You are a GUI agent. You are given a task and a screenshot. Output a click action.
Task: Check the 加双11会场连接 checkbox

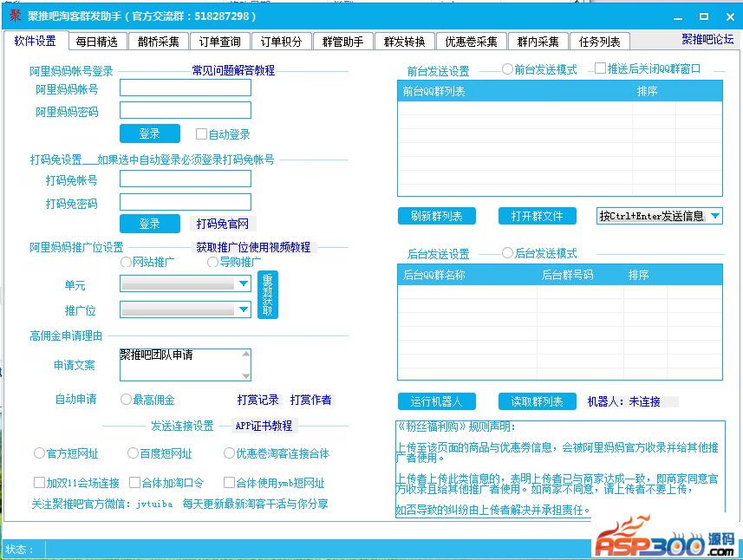coord(39,482)
